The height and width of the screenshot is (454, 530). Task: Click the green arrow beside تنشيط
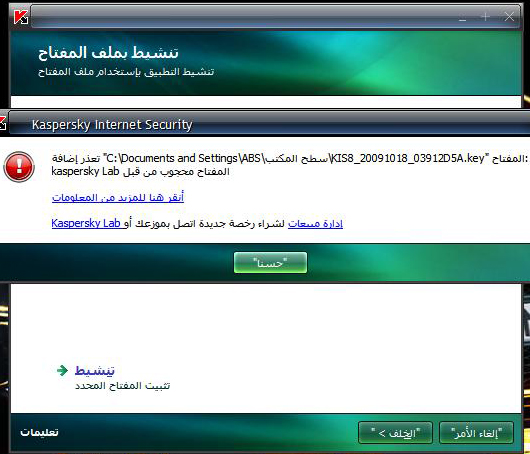(62, 370)
